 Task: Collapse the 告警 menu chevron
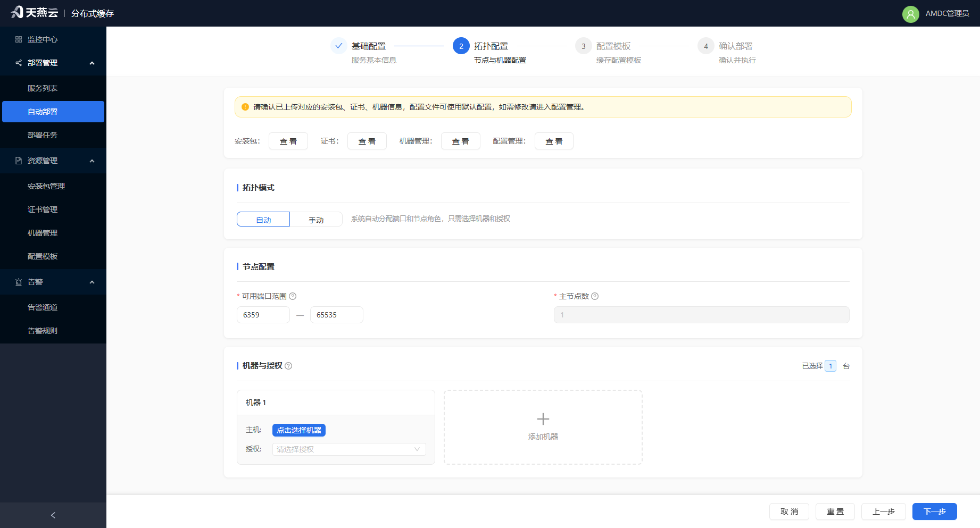click(92, 282)
